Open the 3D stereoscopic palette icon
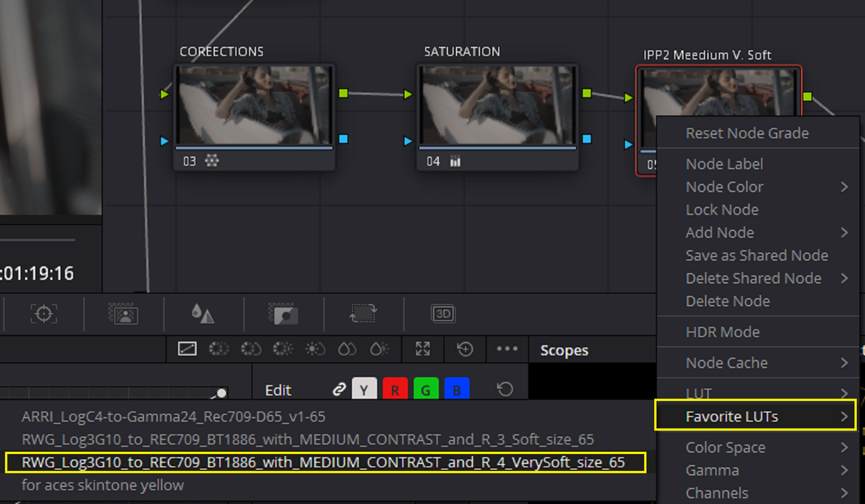The image size is (865, 504). click(443, 314)
